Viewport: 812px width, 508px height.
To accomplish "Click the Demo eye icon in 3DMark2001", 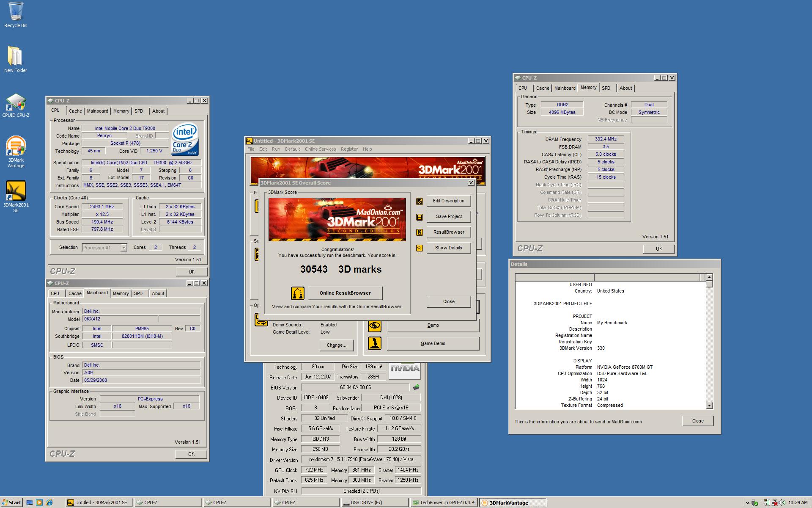I will (x=374, y=326).
